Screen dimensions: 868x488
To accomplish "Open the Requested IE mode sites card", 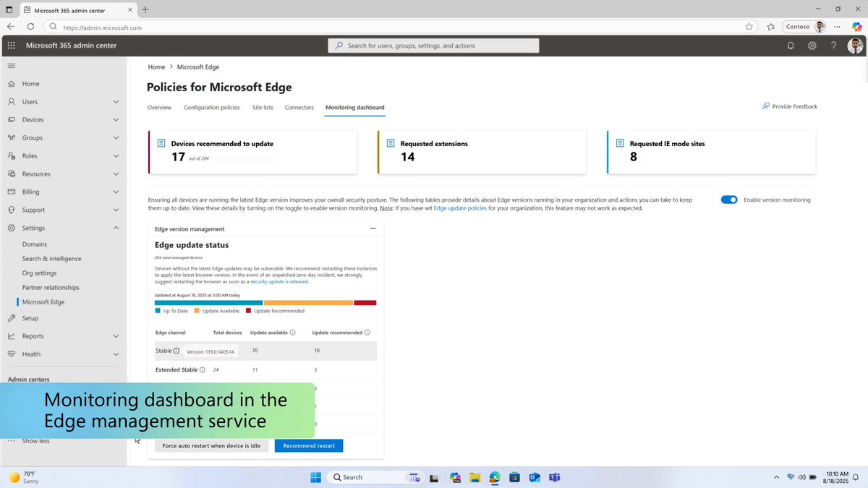I will (711, 152).
